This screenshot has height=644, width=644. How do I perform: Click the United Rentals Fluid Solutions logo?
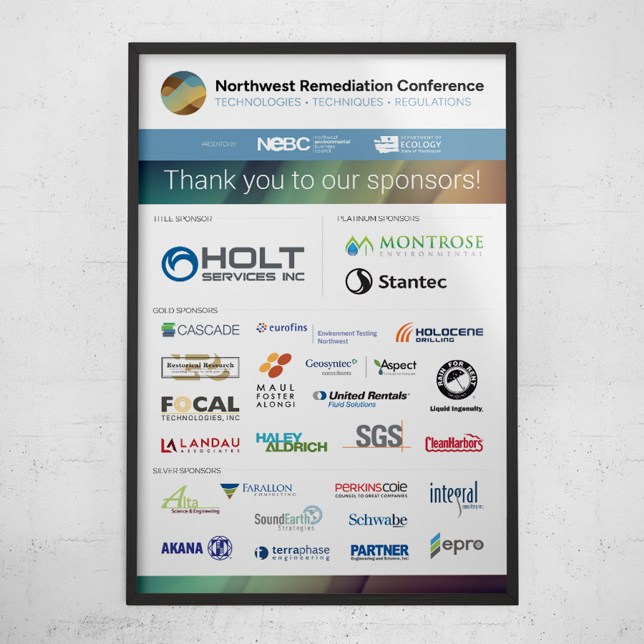361,399
